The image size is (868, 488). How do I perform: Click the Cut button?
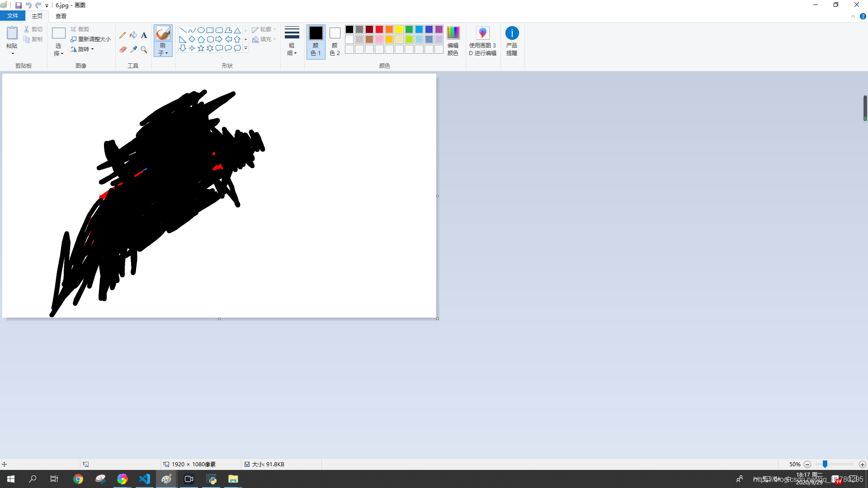[x=33, y=29]
